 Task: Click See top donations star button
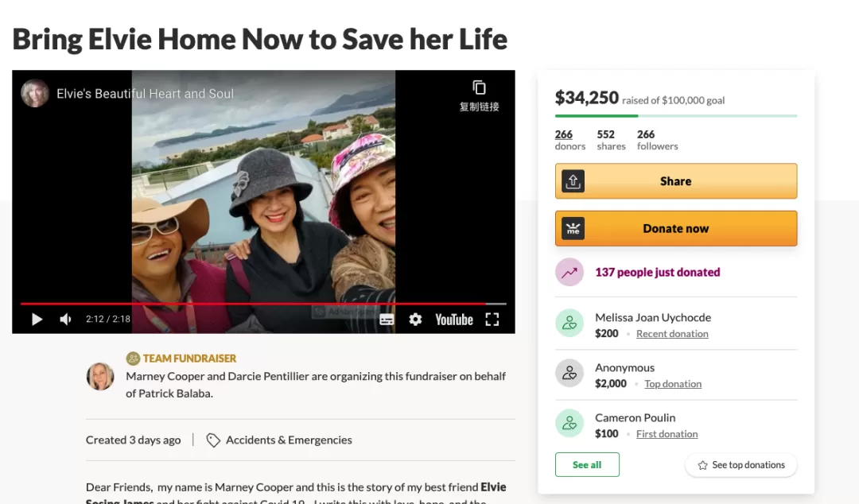tap(741, 465)
